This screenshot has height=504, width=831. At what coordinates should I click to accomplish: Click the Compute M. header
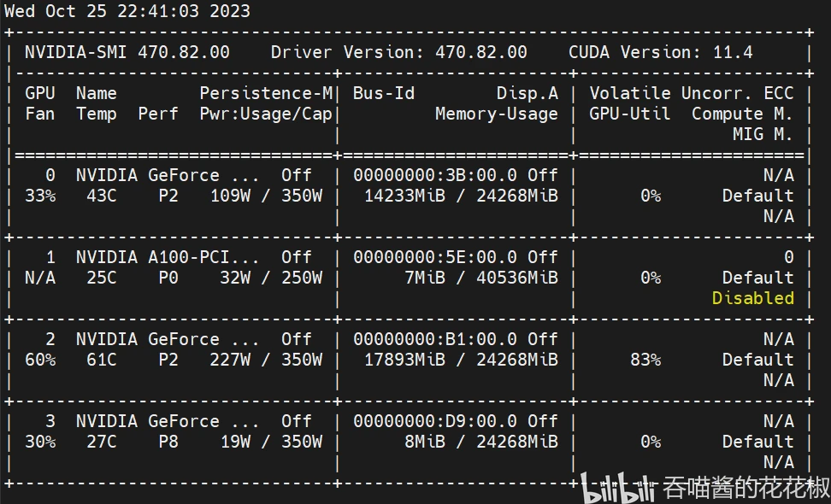pyautogui.click(x=742, y=114)
